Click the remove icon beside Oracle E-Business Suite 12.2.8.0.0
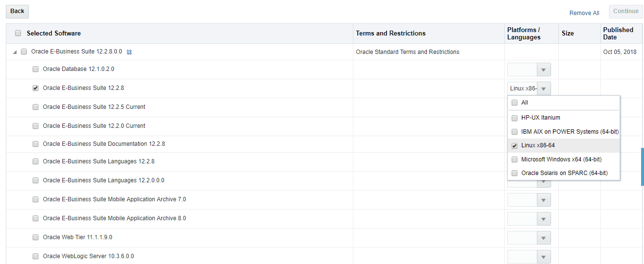This screenshot has width=644, height=264. click(129, 52)
